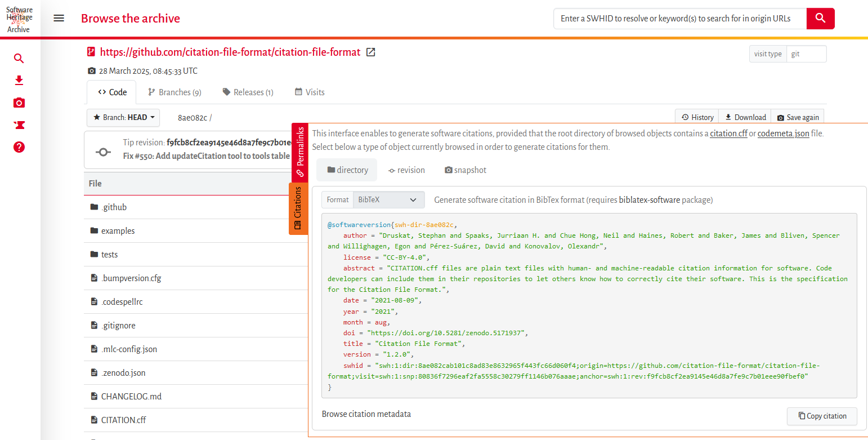
Task: Open the Permalinks side tab
Action: click(300, 152)
